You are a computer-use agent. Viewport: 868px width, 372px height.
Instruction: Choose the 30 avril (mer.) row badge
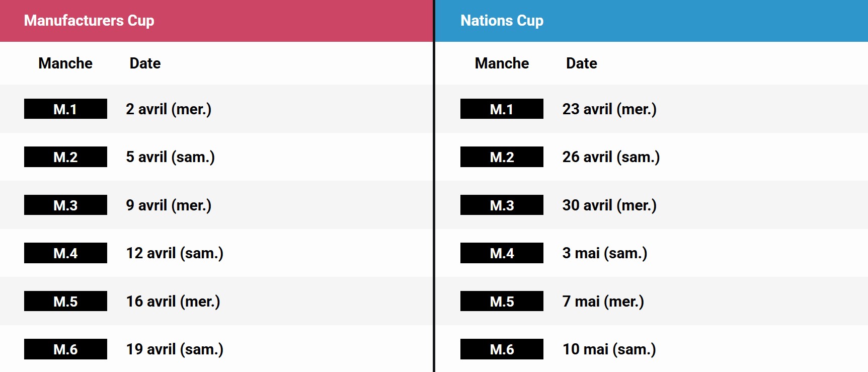click(x=502, y=205)
